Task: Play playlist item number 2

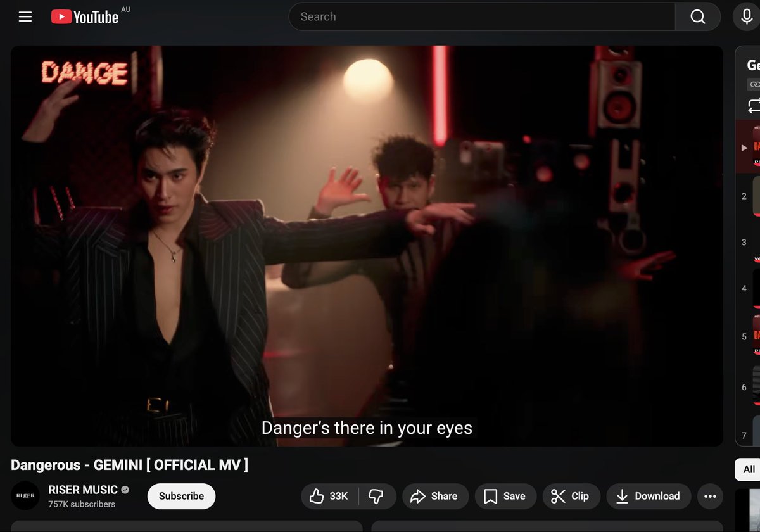Action: (749, 196)
